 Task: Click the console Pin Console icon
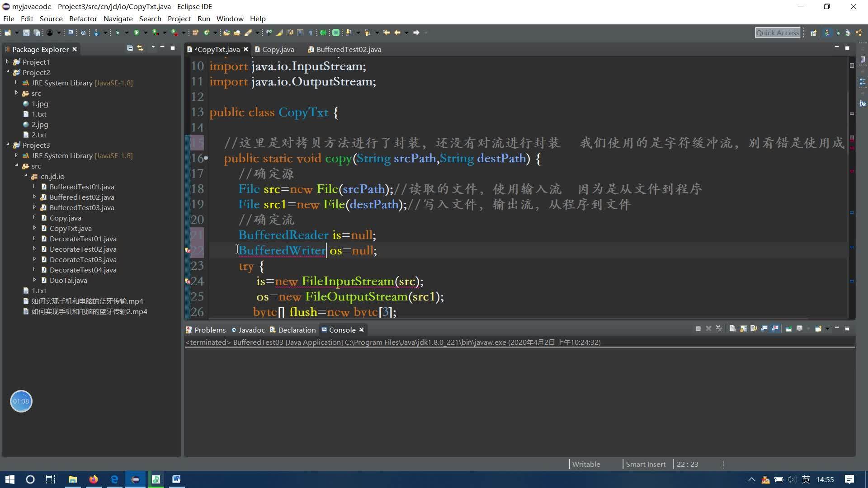point(788,328)
